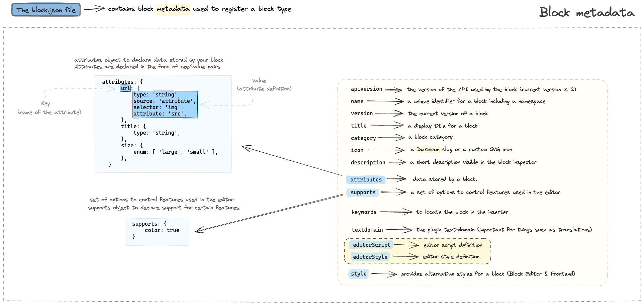Click 'the current version of a block' text
This screenshot has height=304, width=644.
pos(448,113)
